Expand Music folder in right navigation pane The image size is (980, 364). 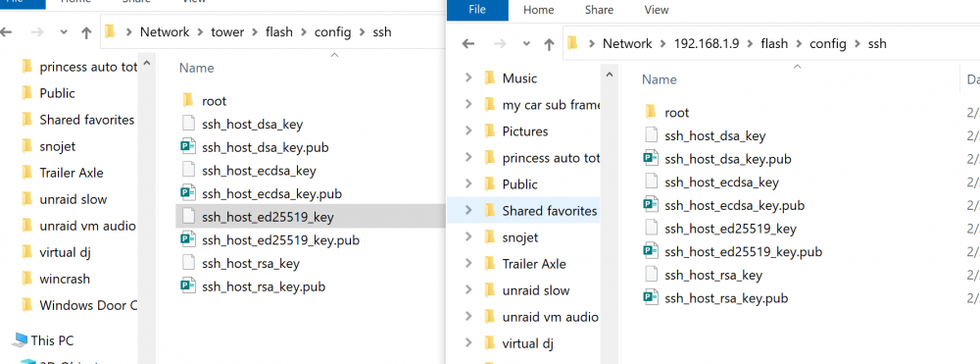point(468,78)
